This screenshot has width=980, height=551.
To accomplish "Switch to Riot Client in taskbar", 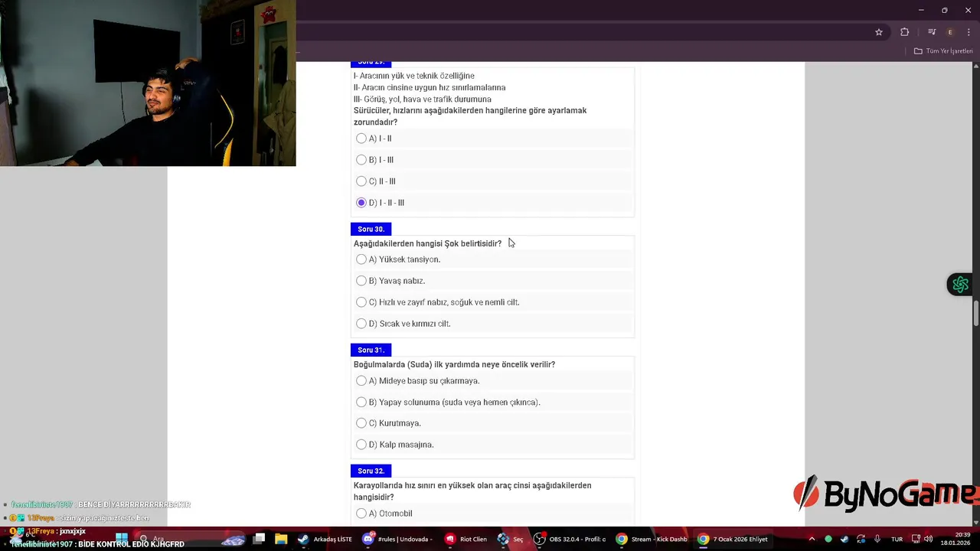I will (x=466, y=539).
